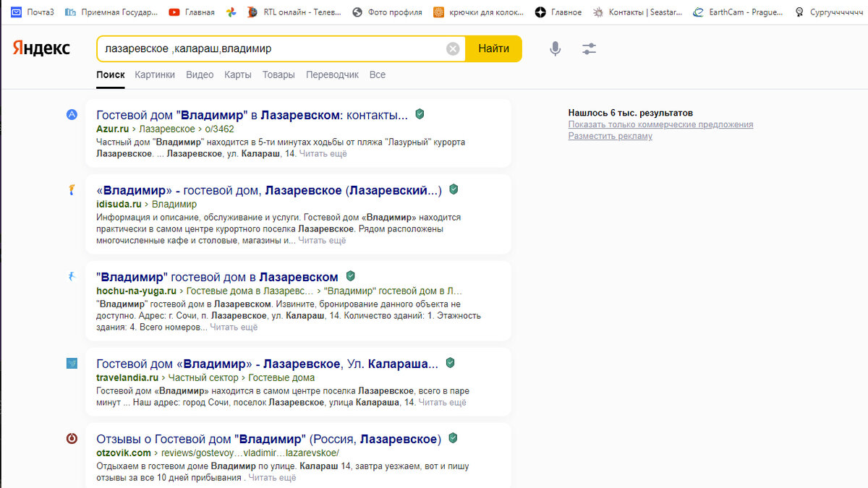The image size is (868, 488).
Task: Click verified shield on idisuda.ru result
Action: (454, 189)
